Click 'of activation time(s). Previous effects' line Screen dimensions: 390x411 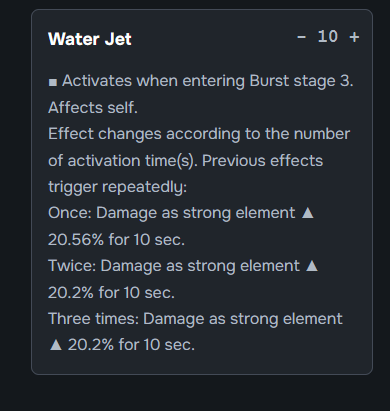pos(185,161)
